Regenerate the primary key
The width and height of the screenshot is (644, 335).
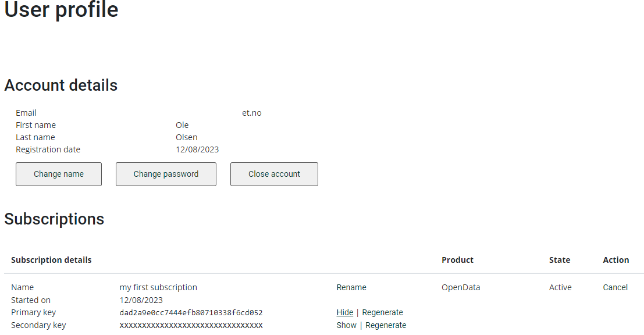coord(382,312)
